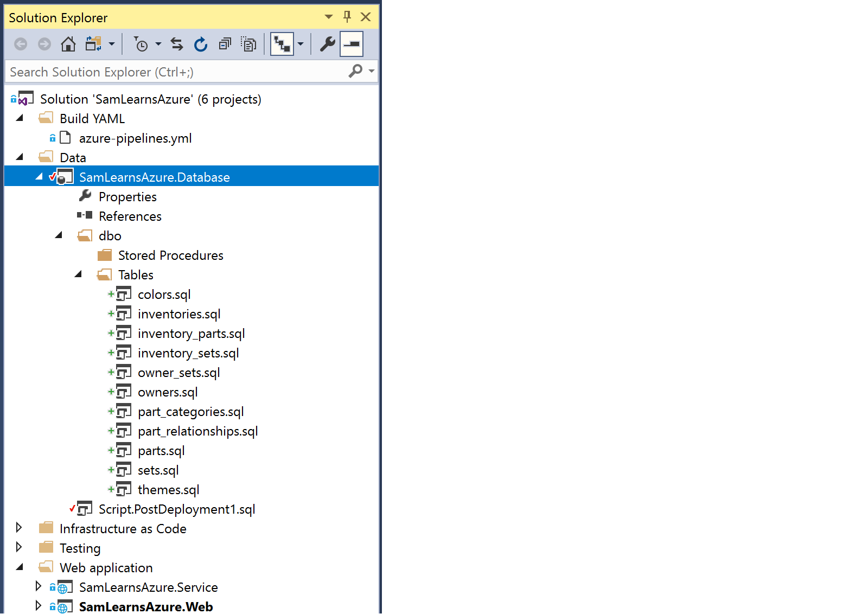
Task: Toggle the Pending Changes Filter clock icon
Action: (x=141, y=44)
